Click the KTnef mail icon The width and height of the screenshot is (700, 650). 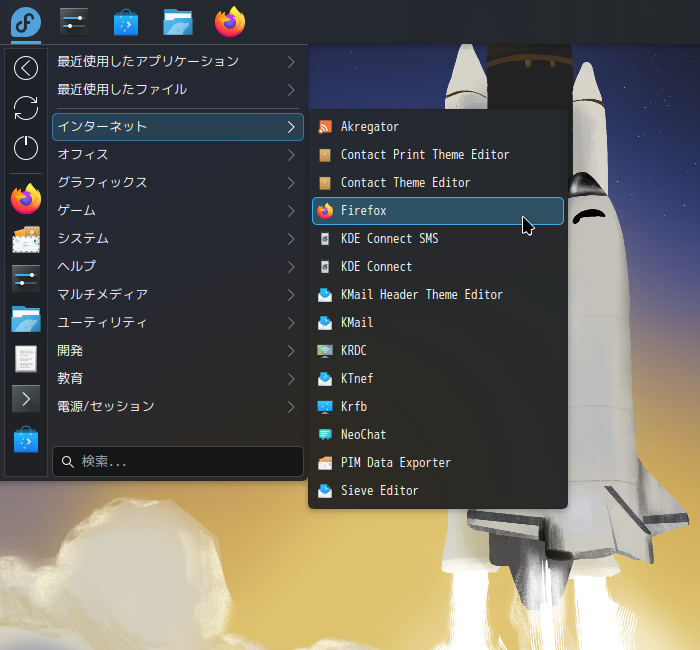click(x=325, y=379)
